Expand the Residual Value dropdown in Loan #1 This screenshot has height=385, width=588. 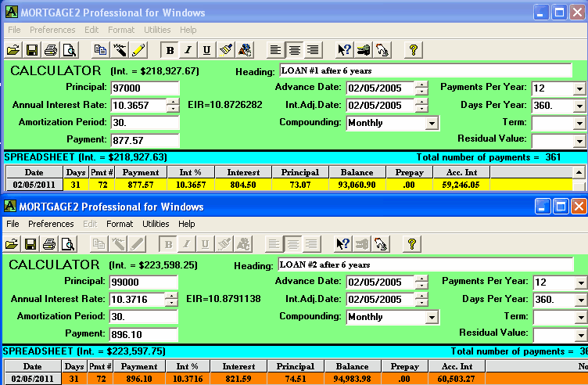[x=579, y=141]
